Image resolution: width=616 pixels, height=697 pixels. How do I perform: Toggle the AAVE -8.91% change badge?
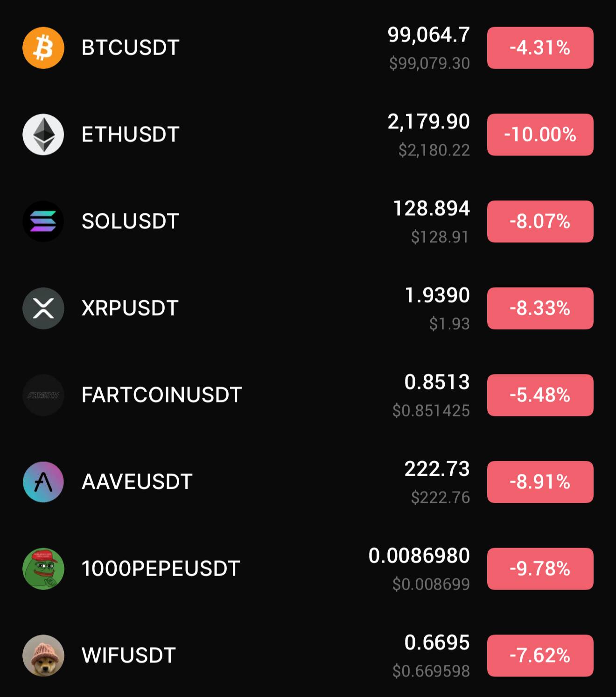click(x=540, y=482)
